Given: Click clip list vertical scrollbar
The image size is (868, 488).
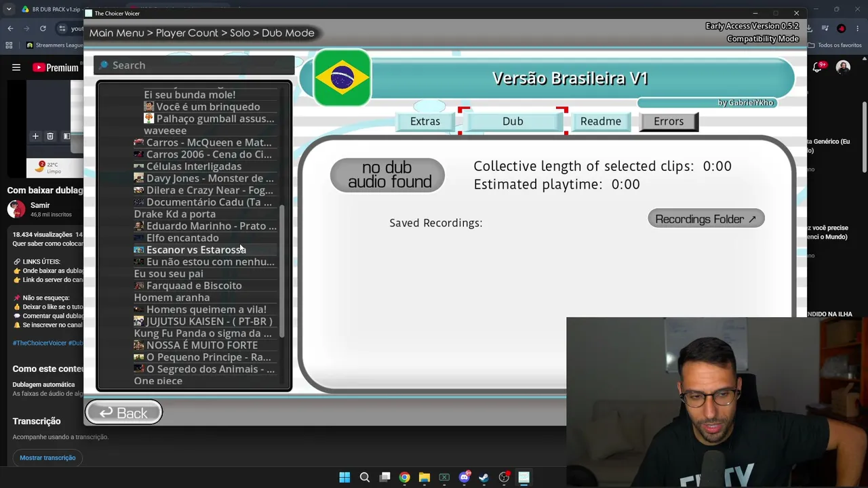Looking at the screenshot, I should [x=282, y=271].
